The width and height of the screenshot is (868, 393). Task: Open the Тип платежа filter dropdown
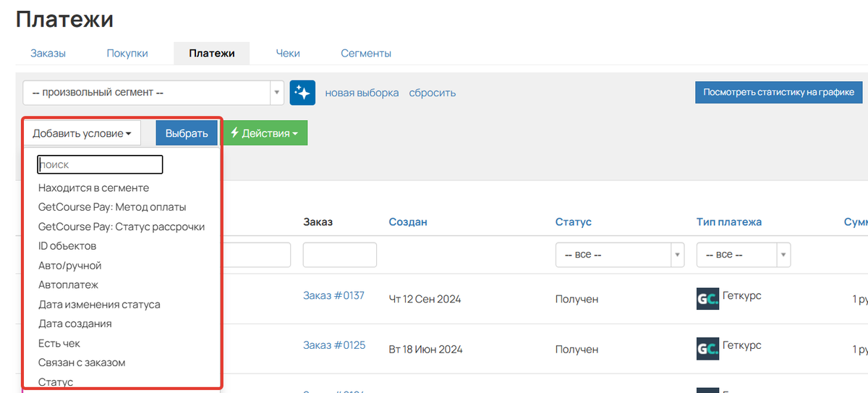coord(744,255)
